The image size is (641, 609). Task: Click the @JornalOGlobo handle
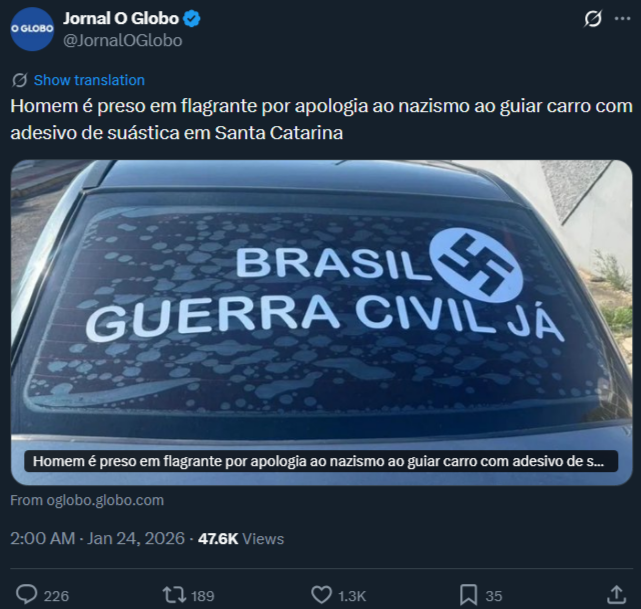[x=123, y=40]
